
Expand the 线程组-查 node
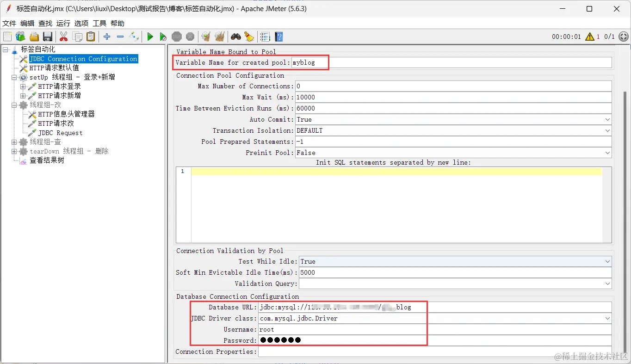(14, 142)
